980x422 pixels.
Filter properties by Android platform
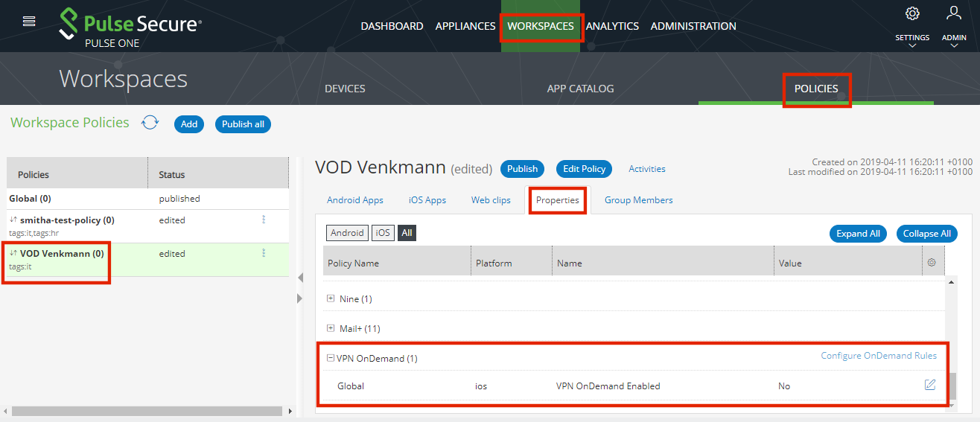(x=347, y=233)
